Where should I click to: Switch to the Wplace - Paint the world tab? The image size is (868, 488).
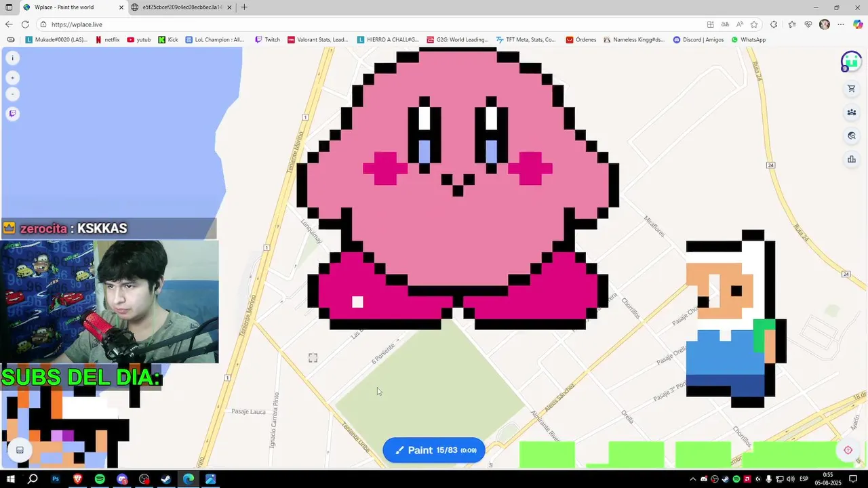pos(73,7)
